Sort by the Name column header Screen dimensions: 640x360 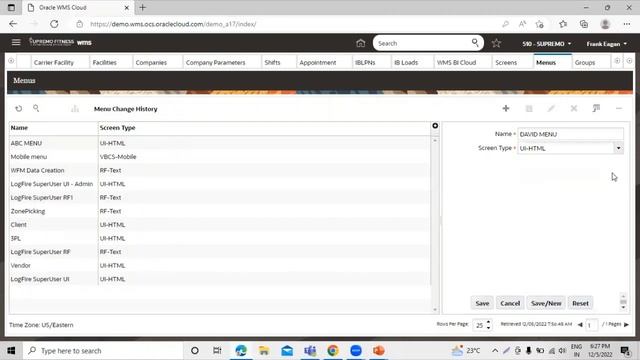point(19,128)
